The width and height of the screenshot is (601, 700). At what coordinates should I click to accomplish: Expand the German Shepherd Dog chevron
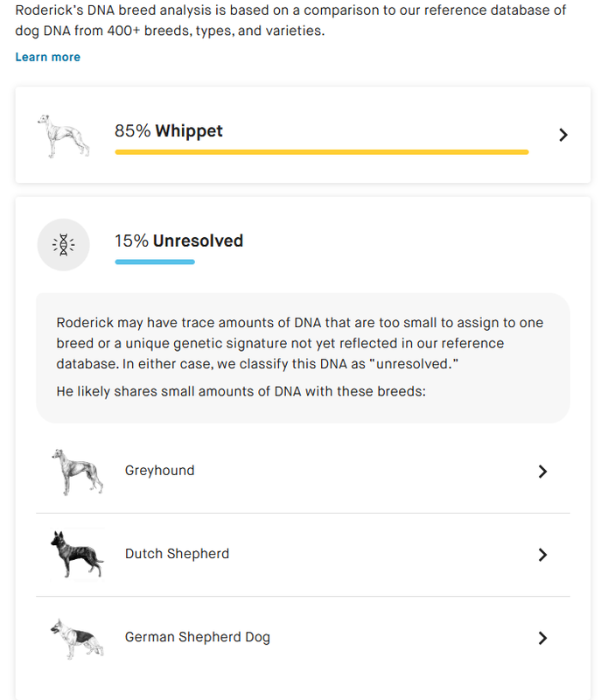(x=542, y=638)
